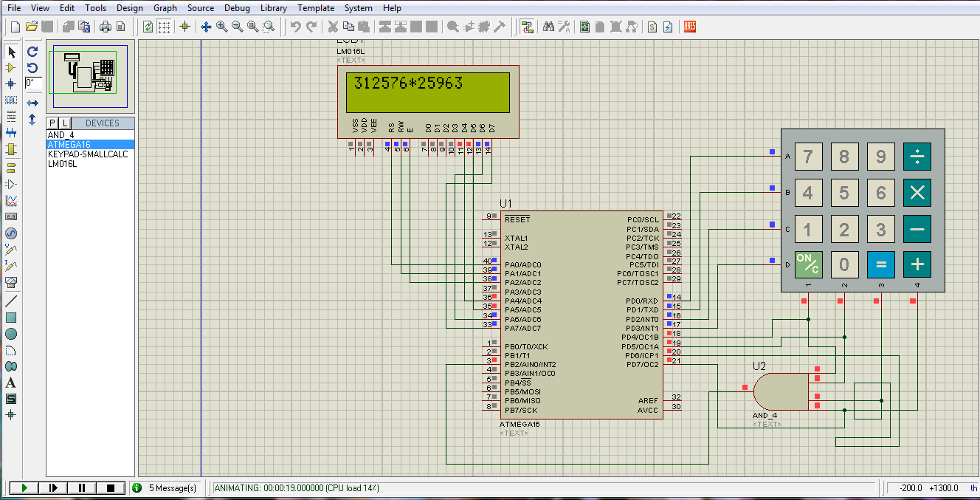Click the Play simulation button
The image size is (980, 500).
24,487
